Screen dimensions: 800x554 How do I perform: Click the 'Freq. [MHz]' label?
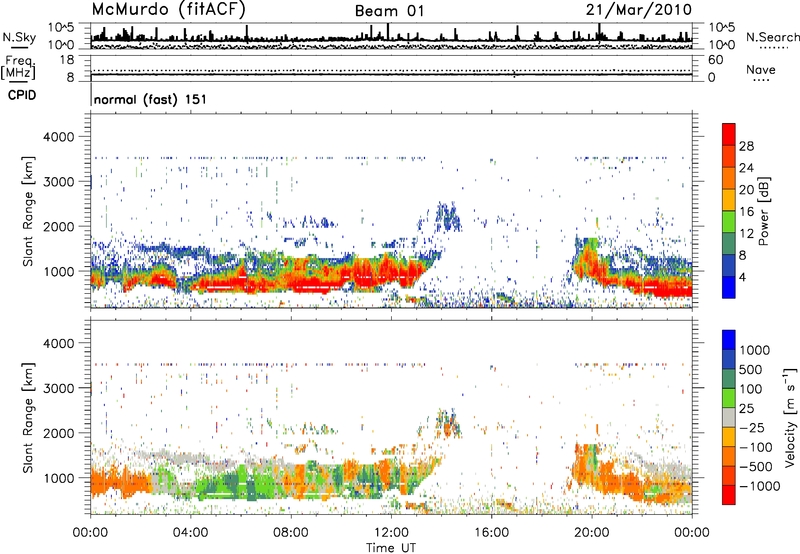tap(18, 68)
